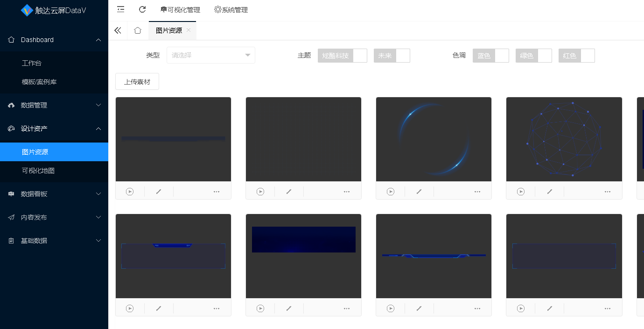This screenshot has width=644, height=329.
Task: Expand the 内容发布 sidebar menu
Action: (x=54, y=217)
